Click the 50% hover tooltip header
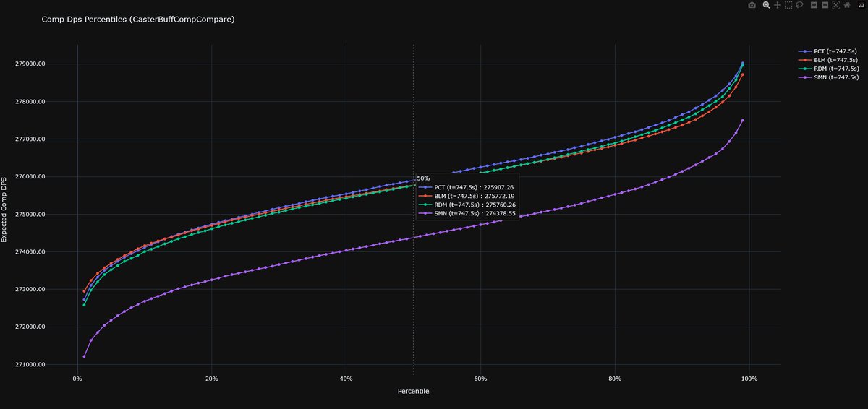 coord(423,178)
